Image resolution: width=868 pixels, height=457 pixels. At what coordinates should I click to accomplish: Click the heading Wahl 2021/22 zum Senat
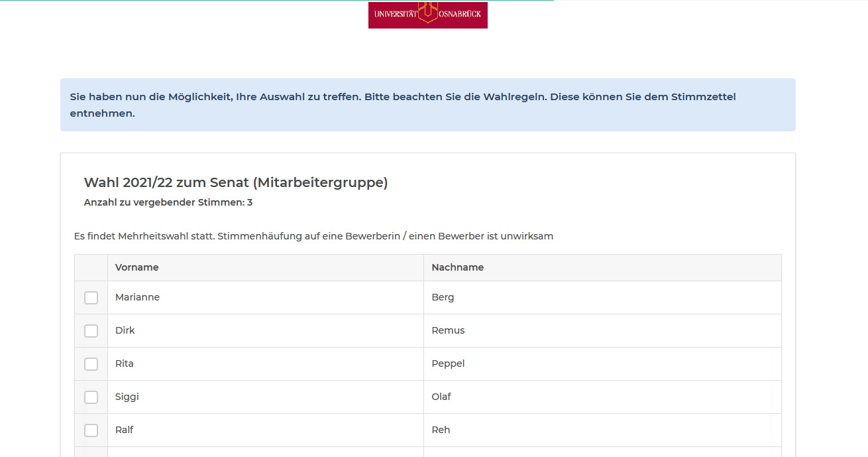[x=236, y=182]
